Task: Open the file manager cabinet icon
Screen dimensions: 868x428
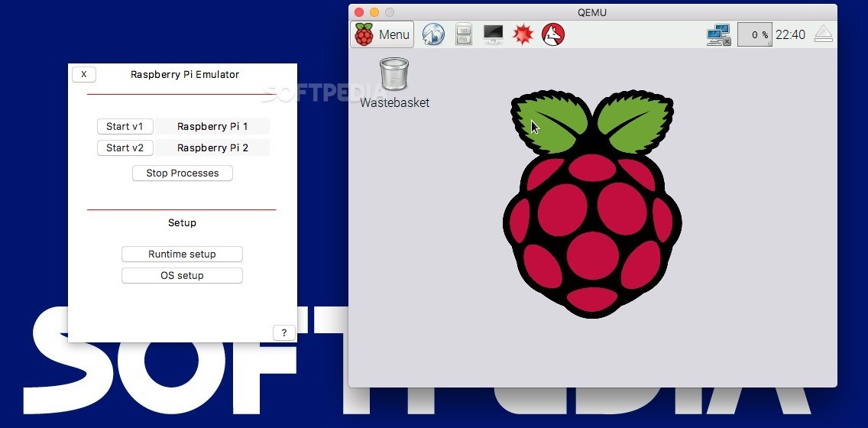Action: point(463,34)
